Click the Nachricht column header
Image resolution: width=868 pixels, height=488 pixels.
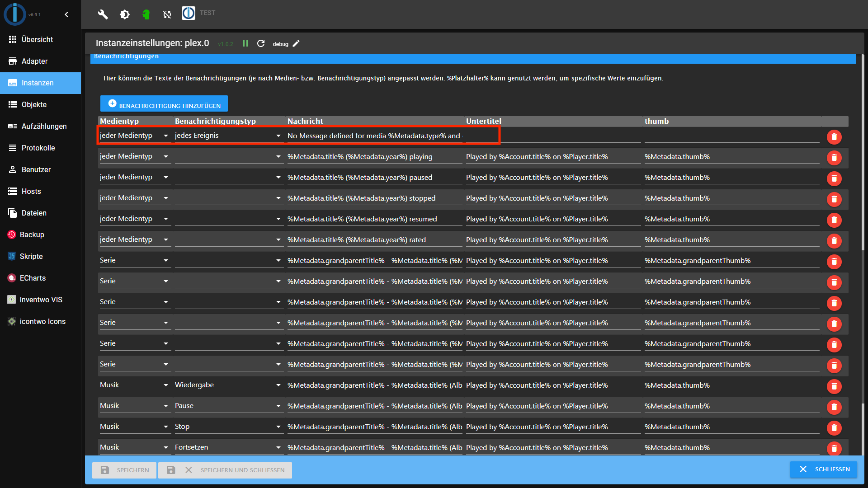305,121
